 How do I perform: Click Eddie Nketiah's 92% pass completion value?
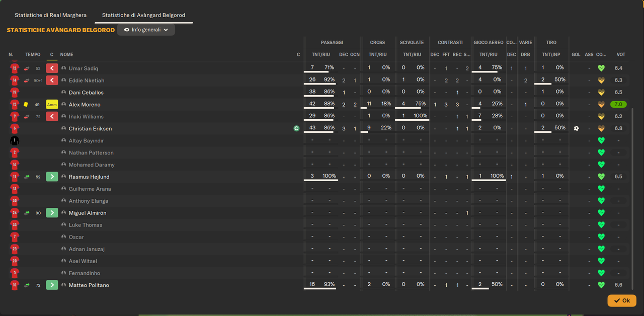330,80
